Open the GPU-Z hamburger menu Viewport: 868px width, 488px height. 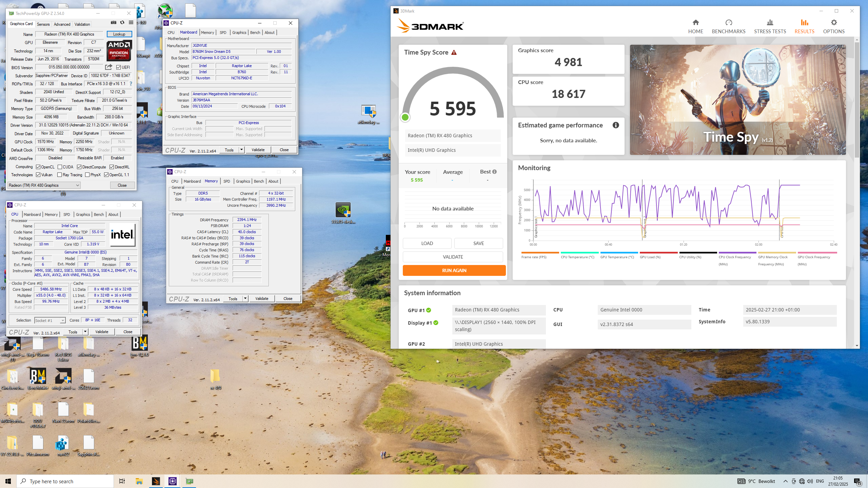click(131, 23)
